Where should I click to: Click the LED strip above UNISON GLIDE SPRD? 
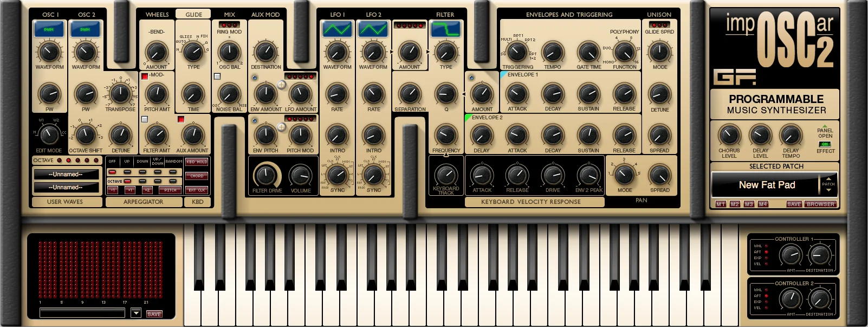coord(659,25)
